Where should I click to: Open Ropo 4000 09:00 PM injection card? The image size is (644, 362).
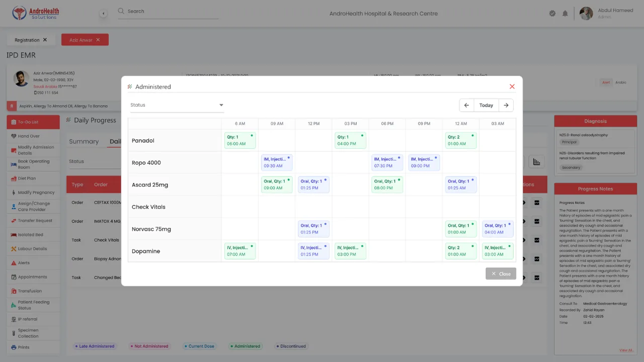(x=424, y=162)
